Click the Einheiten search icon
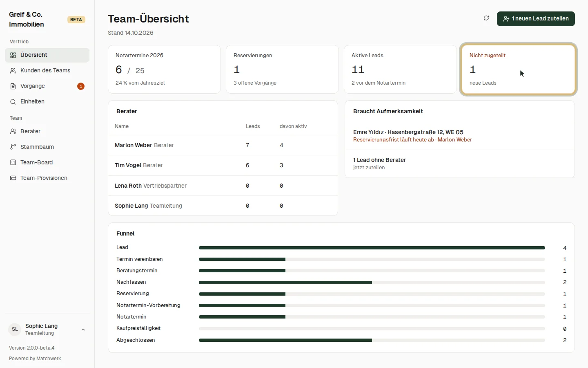Image resolution: width=588 pixels, height=368 pixels. coord(13,102)
